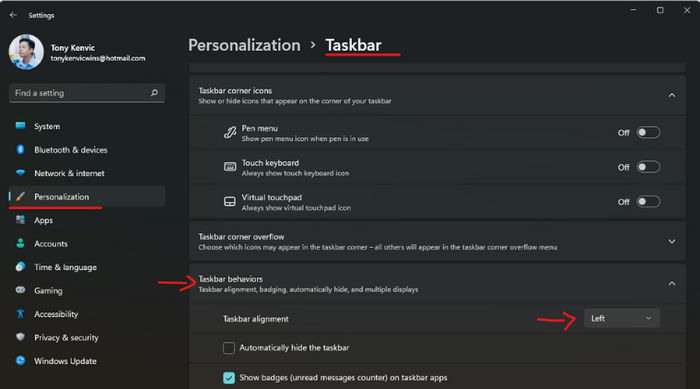Click the Apps icon in sidebar

[20, 220]
